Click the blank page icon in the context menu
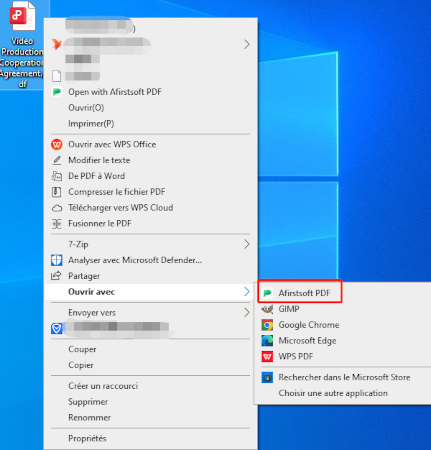This screenshot has width=431, height=450. pyautogui.click(x=57, y=76)
